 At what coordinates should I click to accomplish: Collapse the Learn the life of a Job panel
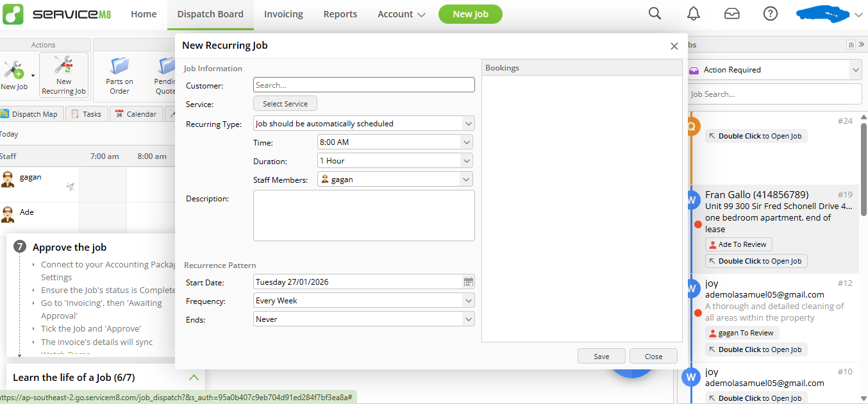194,378
